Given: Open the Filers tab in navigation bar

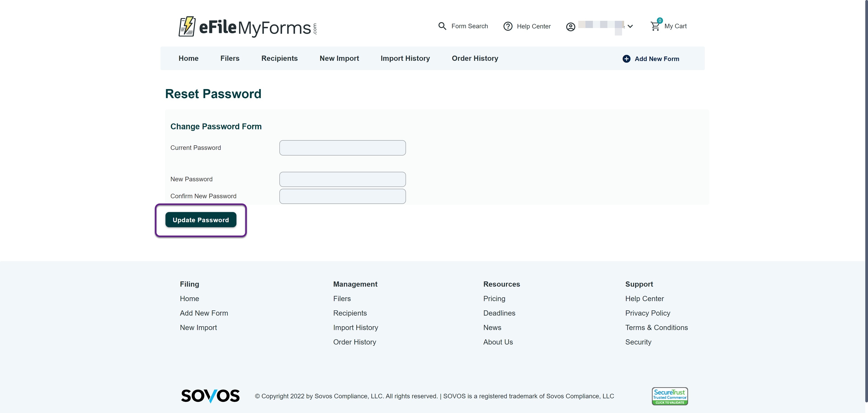Looking at the screenshot, I should (230, 58).
